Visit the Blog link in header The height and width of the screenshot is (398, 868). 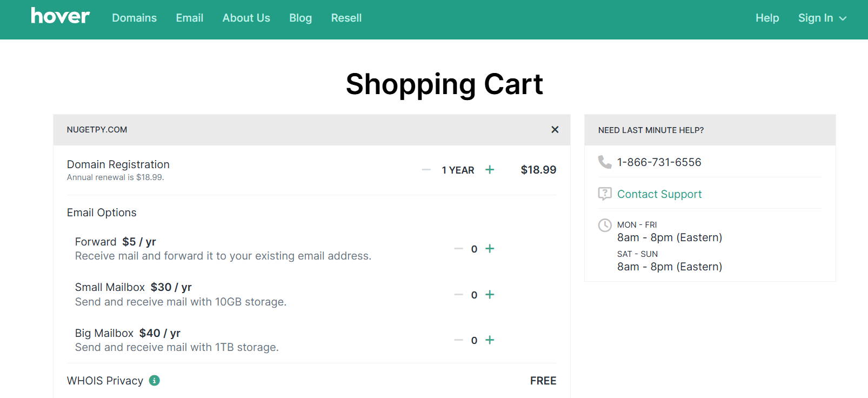301,18
